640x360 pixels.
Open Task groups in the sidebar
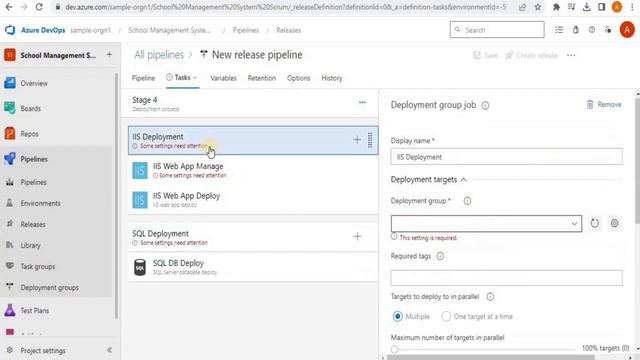click(x=38, y=267)
